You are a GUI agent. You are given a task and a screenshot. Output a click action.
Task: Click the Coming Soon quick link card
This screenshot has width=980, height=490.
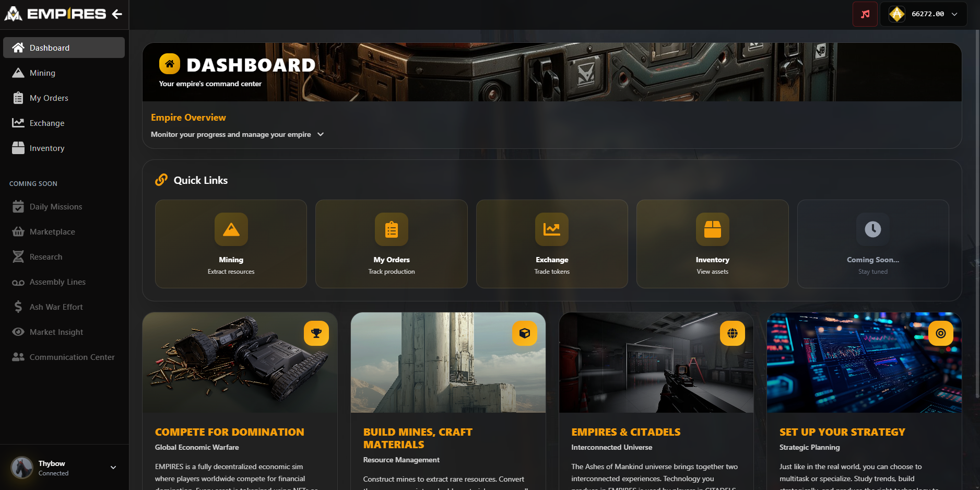(872, 244)
